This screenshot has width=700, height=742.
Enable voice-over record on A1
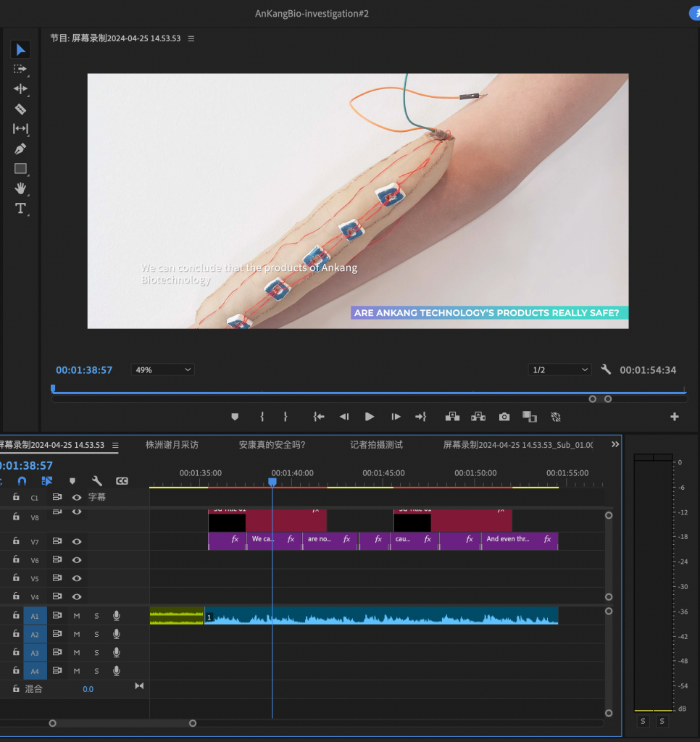117,616
